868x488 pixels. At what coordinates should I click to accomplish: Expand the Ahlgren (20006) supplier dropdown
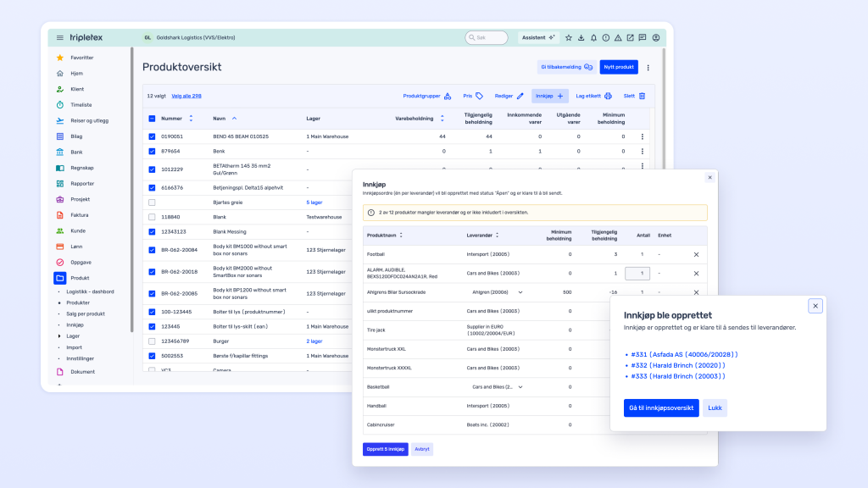pyautogui.click(x=520, y=292)
